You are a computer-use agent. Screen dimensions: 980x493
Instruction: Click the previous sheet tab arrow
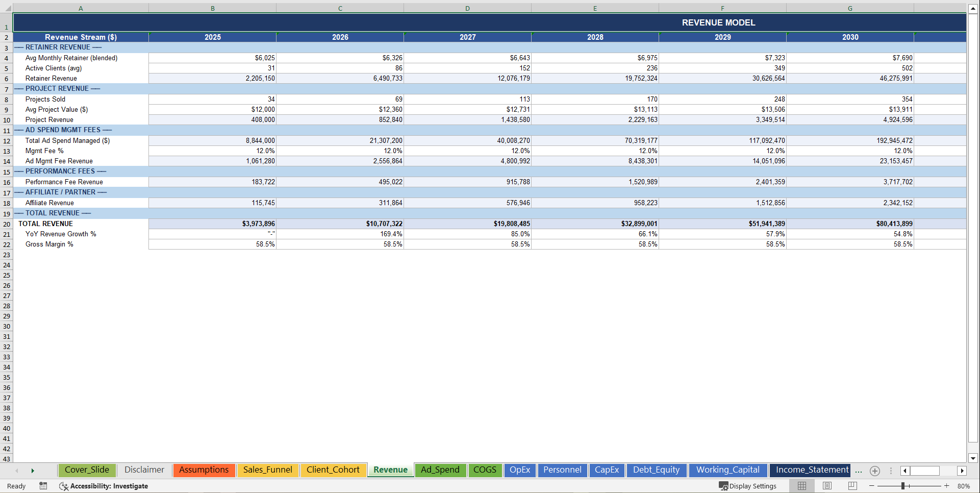pos(17,471)
